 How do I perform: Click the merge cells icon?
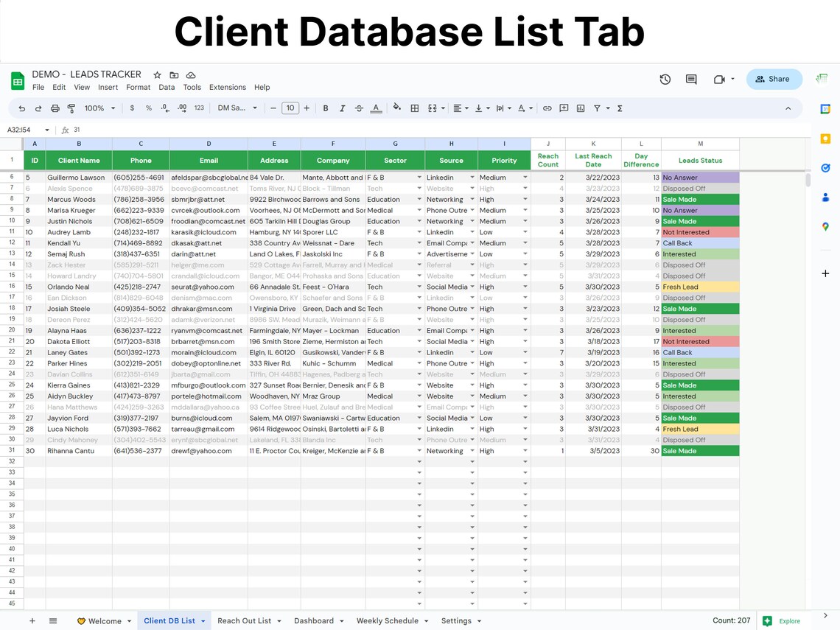pos(431,108)
